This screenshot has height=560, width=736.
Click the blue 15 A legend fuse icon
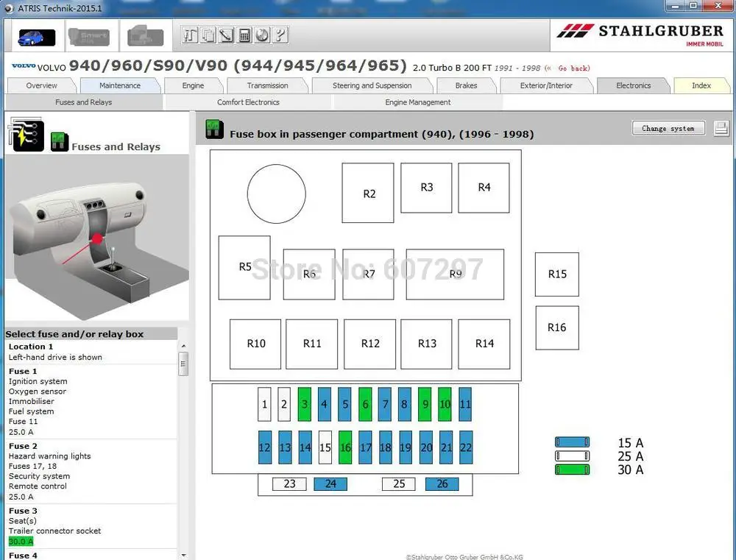pyautogui.click(x=572, y=442)
